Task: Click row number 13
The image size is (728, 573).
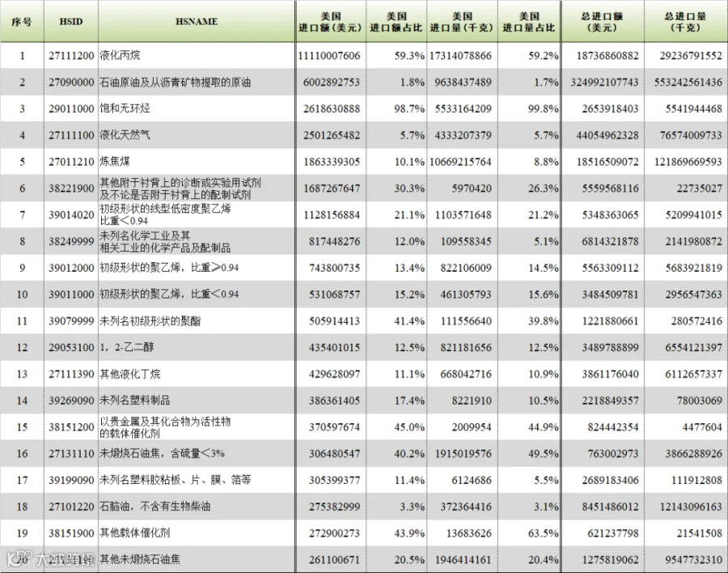Action: pos(22,374)
